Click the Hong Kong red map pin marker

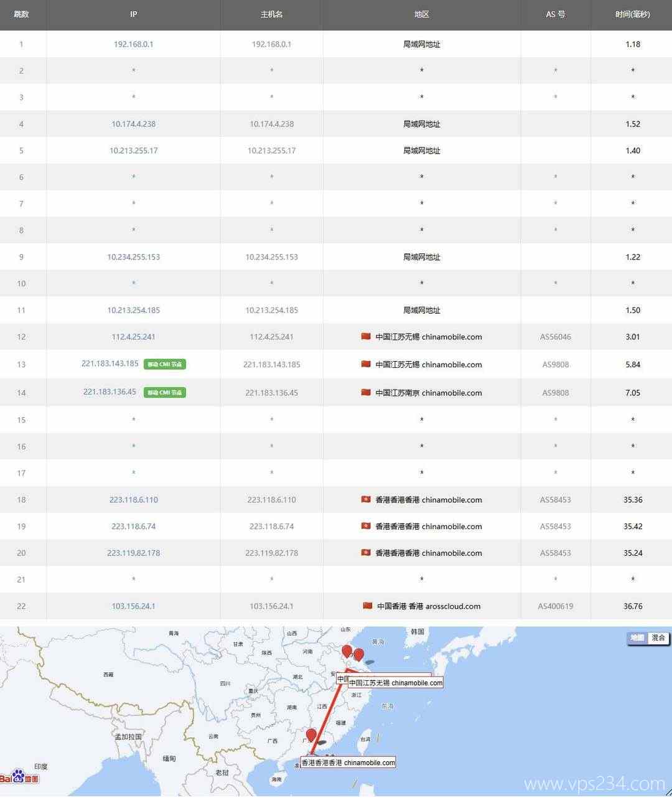click(x=311, y=736)
